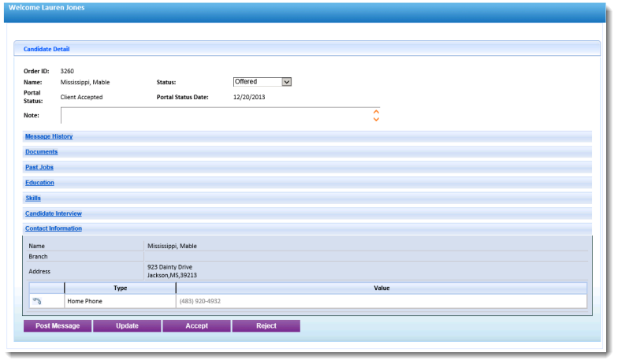This screenshot has width=618, height=364.
Task: Click the wrench edit icon beside Home Phone
Action: click(36, 301)
